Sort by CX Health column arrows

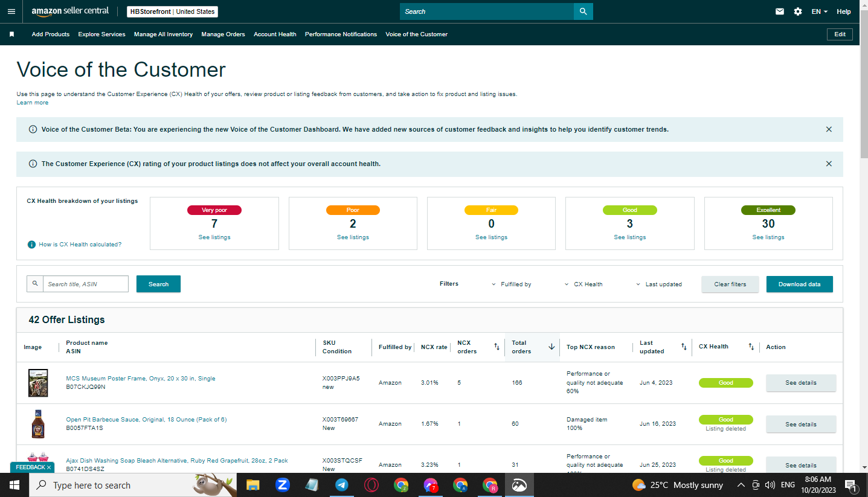tap(751, 347)
